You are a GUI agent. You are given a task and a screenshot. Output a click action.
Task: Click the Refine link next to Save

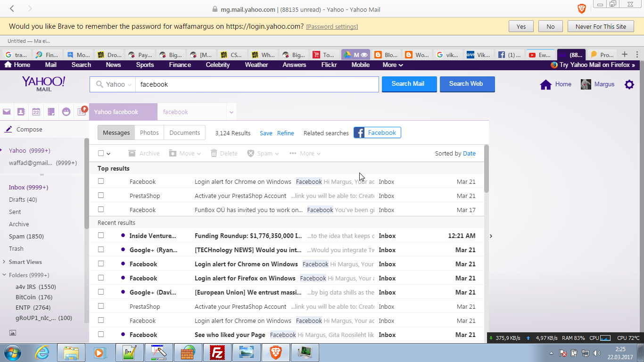click(285, 133)
